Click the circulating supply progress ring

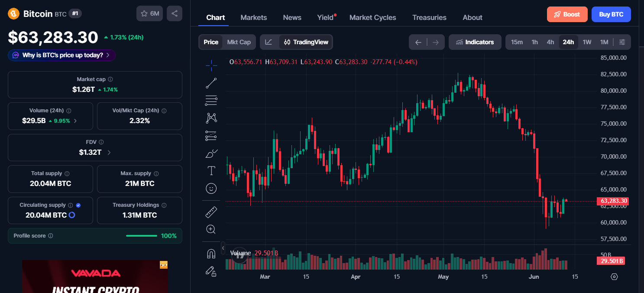[72, 215]
